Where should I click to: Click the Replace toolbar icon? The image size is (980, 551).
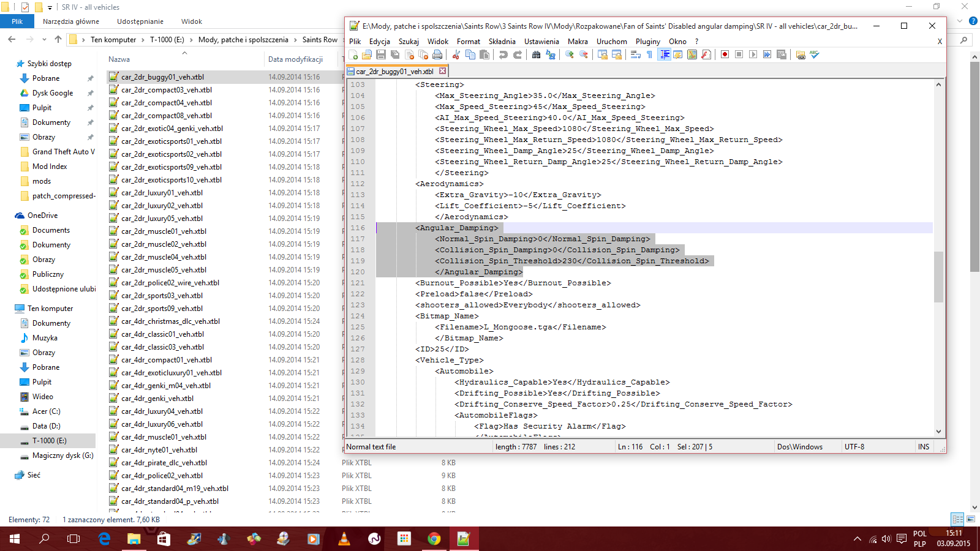[x=551, y=54]
